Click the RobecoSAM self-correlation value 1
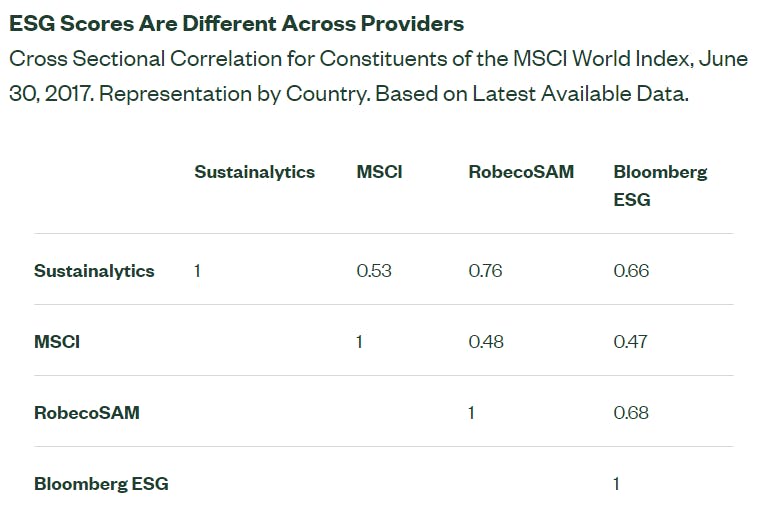The width and height of the screenshot is (764, 517). 471,412
